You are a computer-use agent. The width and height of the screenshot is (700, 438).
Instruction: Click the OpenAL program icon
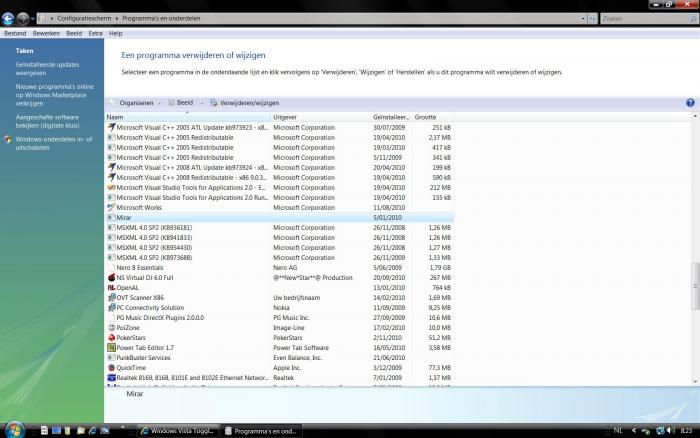click(x=112, y=288)
